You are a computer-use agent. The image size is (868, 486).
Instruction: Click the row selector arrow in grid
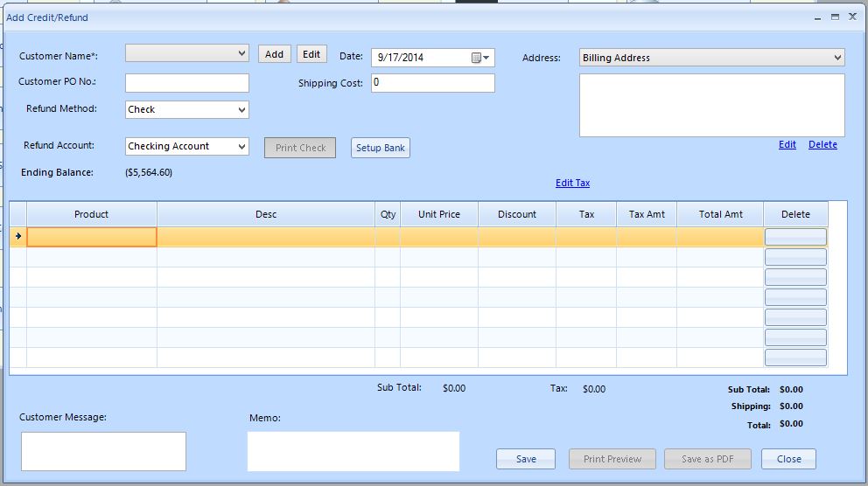pyautogui.click(x=18, y=236)
